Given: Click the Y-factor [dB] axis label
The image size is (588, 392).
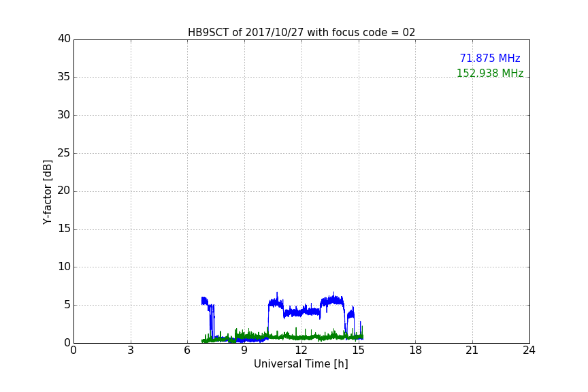Looking at the screenshot, I should click(x=47, y=192).
